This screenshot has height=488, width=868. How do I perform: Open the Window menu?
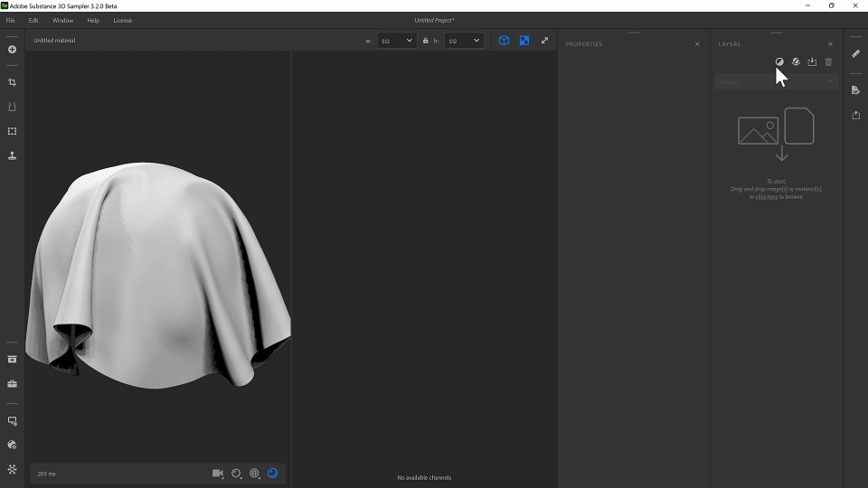(62, 21)
